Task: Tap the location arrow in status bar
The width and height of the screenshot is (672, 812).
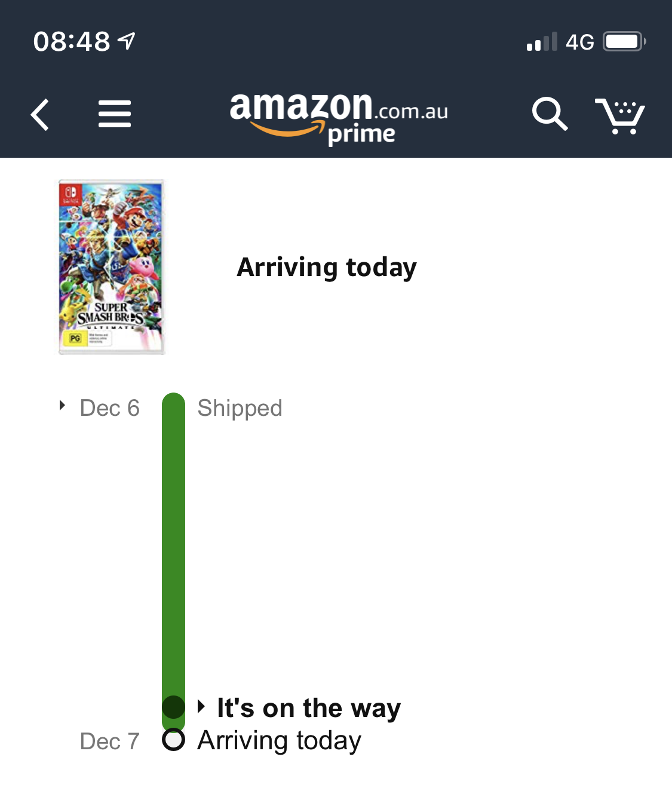Action: [126, 41]
